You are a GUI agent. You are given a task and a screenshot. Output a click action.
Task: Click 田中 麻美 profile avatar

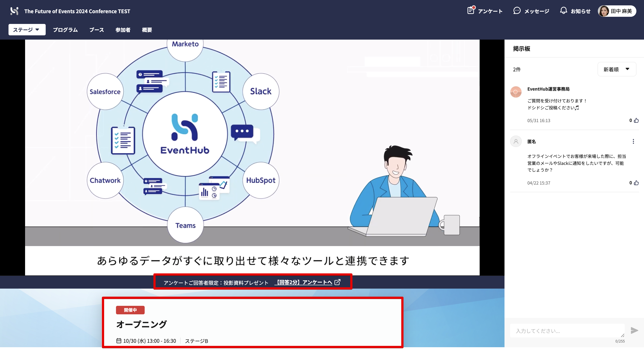pyautogui.click(x=603, y=11)
